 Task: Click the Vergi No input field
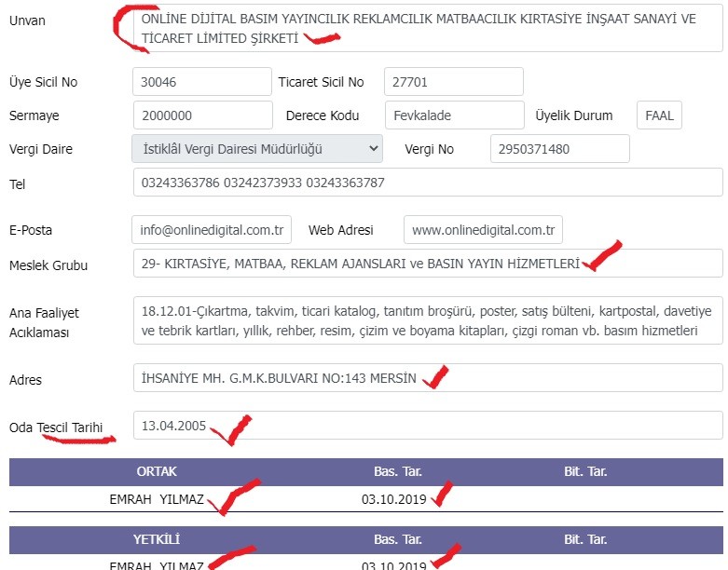[x=559, y=149]
